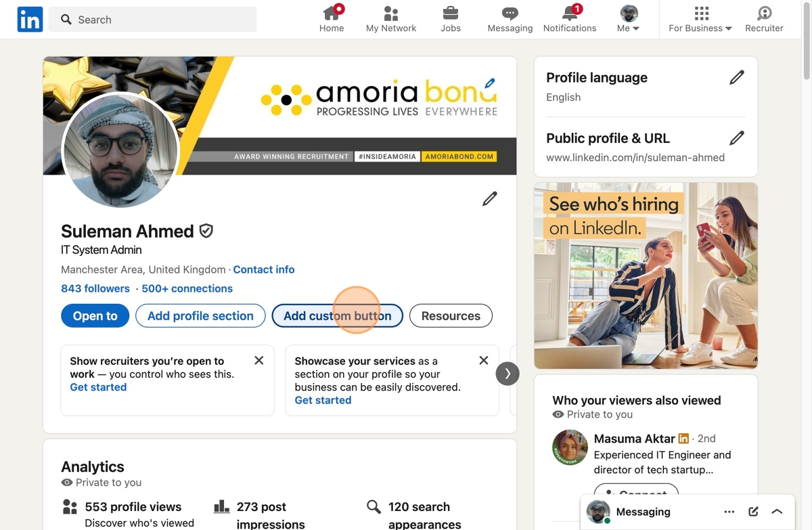View 843 followers

pyautogui.click(x=95, y=288)
